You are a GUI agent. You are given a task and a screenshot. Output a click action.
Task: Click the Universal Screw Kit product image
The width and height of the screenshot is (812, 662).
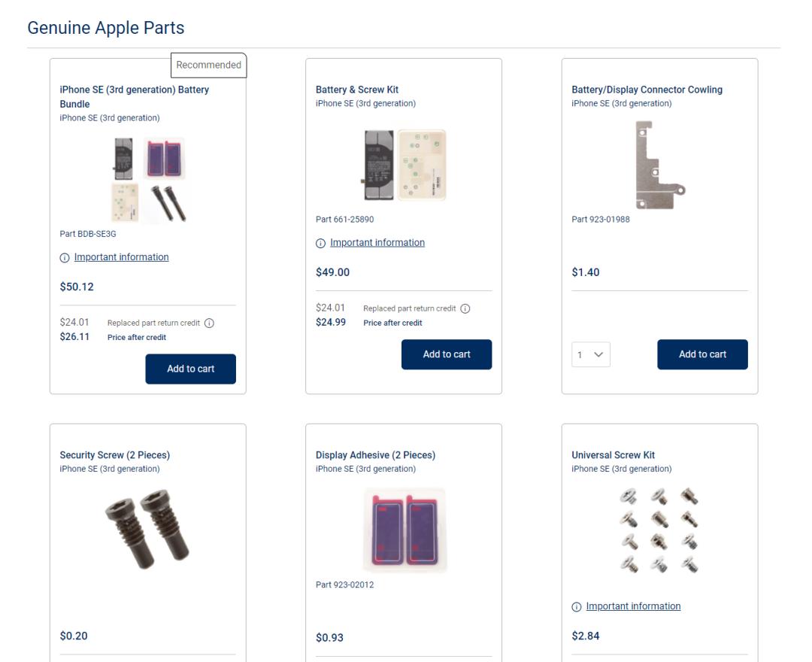tap(659, 530)
